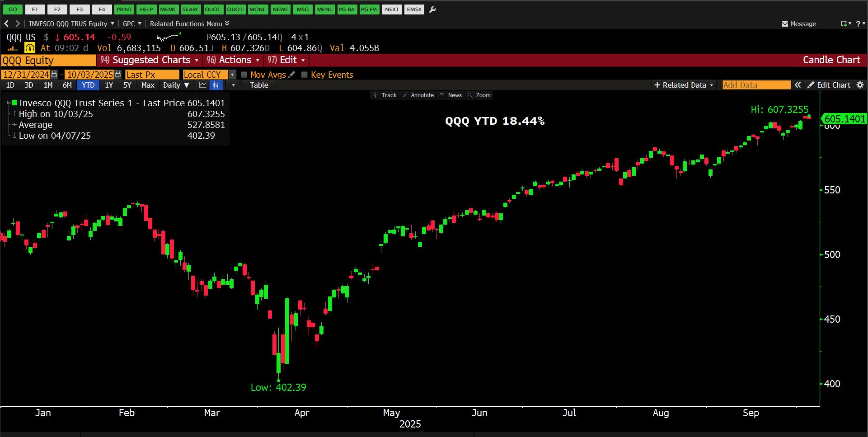
Task: Toggle the Key Events checkbox
Action: click(x=305, y=75)
